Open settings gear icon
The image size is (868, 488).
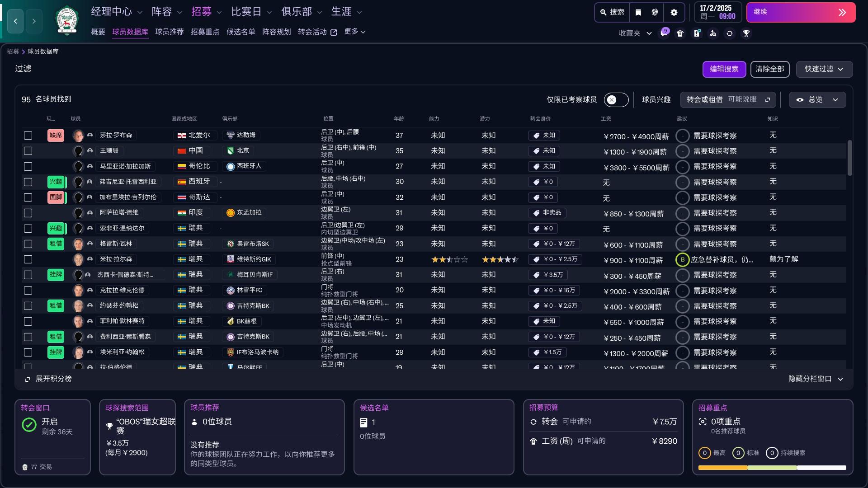pyautogui.click(x=674, y=12)
